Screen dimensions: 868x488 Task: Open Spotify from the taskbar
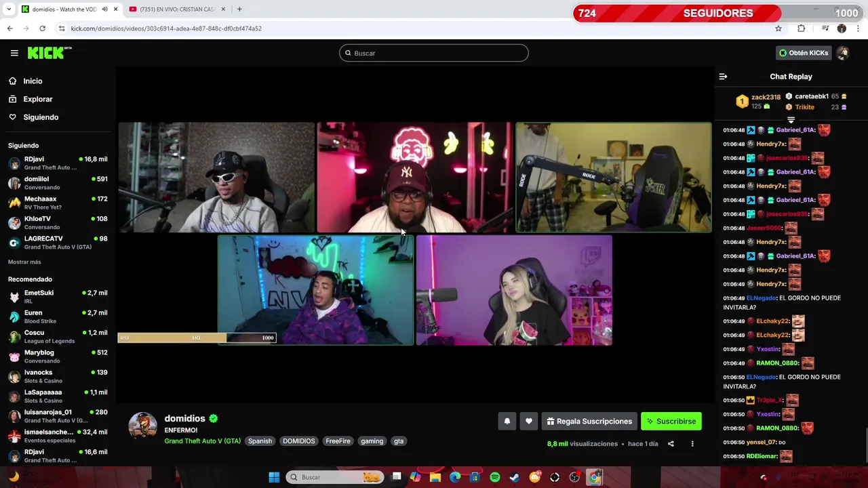[x=495, y=477]
